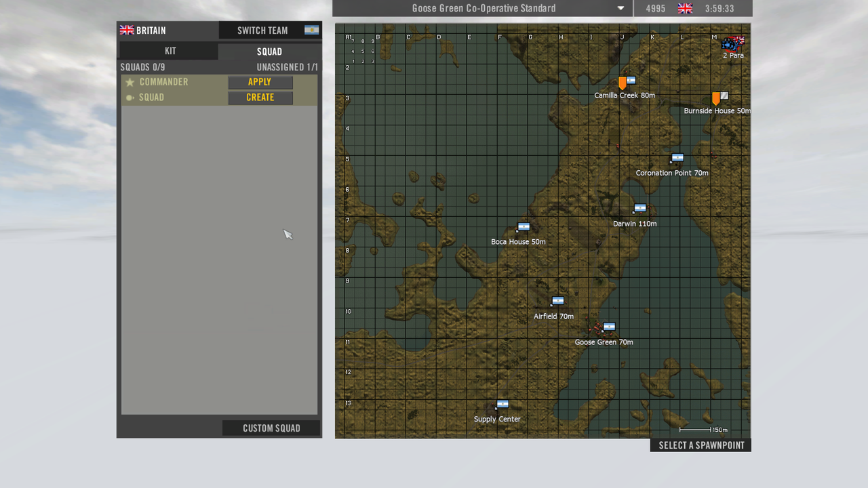868x488 pixels.
Task: Click the orange marker at Camilla Creek
Action: 622,83
